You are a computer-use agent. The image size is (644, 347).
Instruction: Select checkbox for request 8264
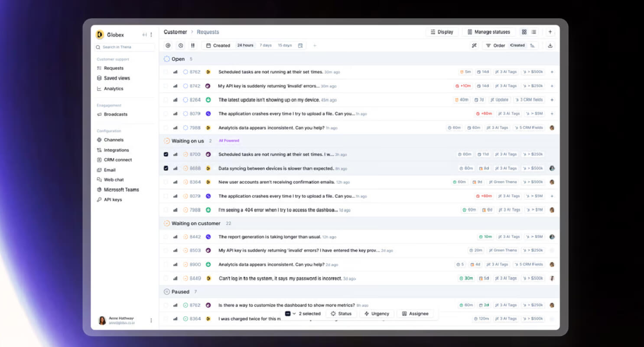pos(166,100)
